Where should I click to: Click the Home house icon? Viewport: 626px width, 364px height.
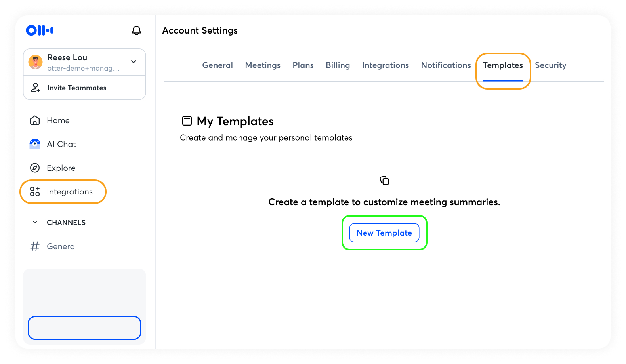coord(35,120)
